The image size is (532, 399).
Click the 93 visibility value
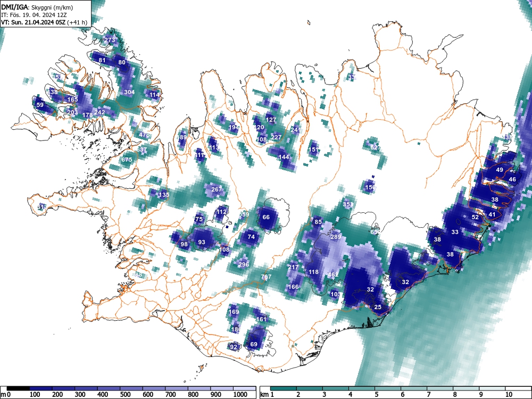202,242
